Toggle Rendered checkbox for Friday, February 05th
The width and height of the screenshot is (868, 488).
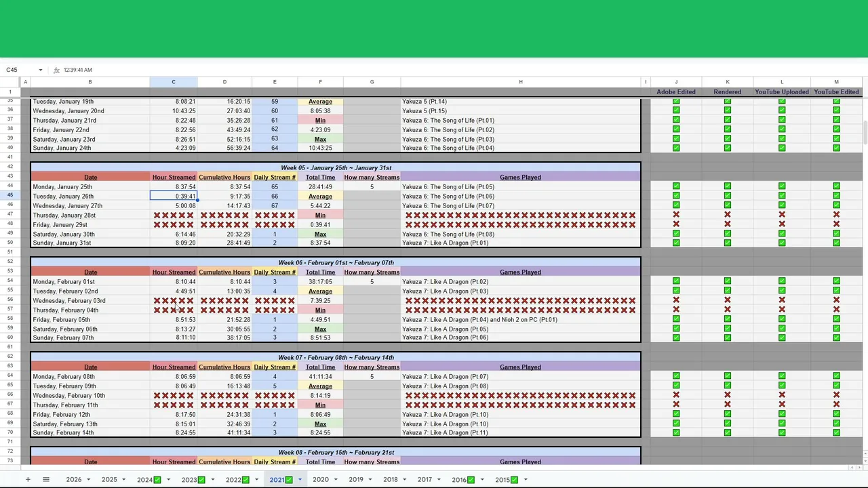728,319
